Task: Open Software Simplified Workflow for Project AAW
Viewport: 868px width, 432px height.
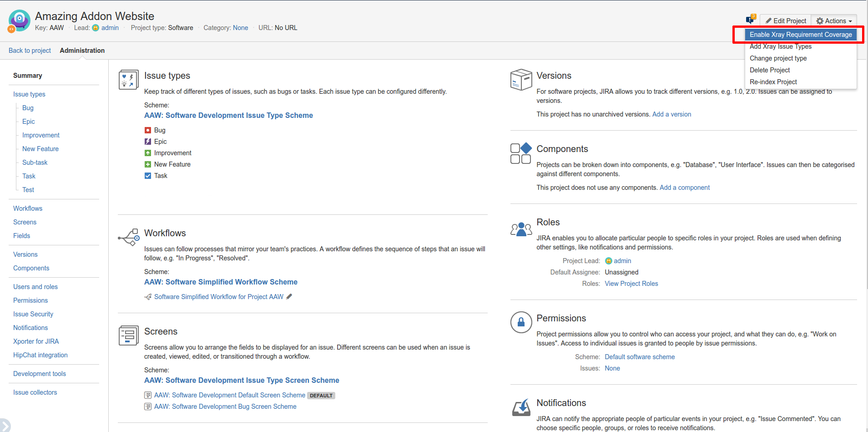Action: (x=219, y=297)
